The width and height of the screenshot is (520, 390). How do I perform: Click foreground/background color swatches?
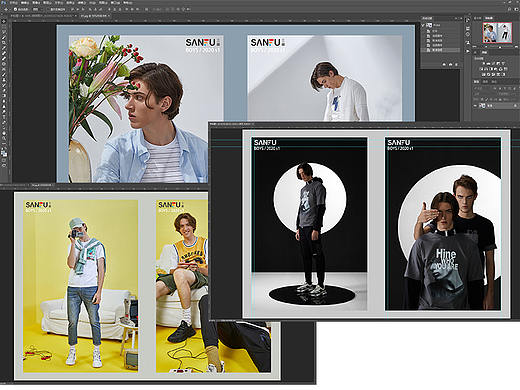(4, 153)
